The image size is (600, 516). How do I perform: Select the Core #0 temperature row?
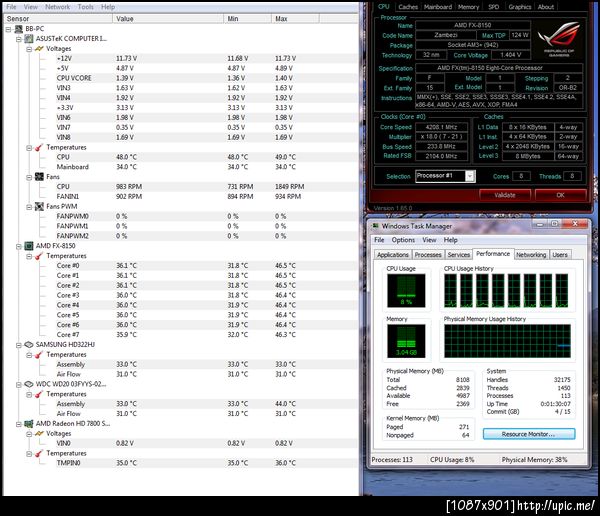tap(207, 266)
